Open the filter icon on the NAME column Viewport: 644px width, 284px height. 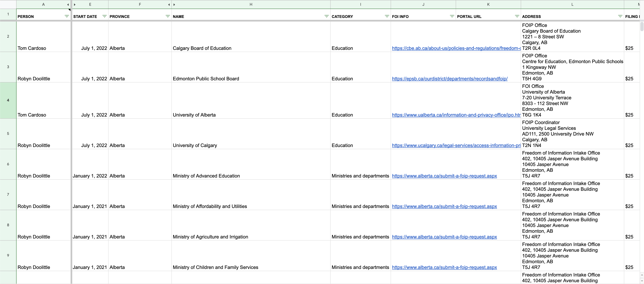click(326, 16)
